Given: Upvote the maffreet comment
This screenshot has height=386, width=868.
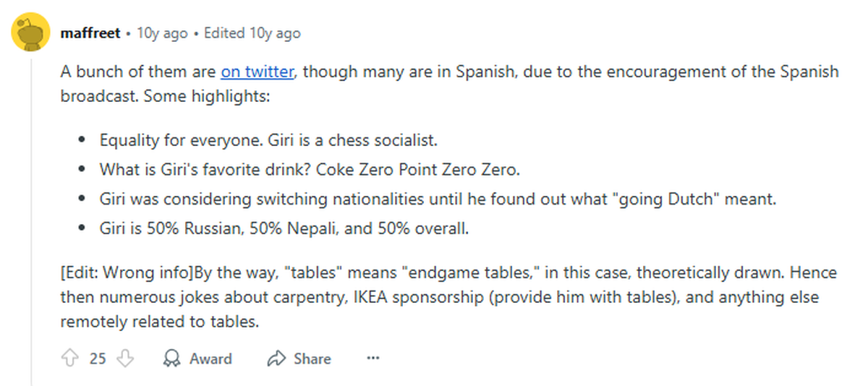Looking at the screenshot, I should tap(70, 359).
